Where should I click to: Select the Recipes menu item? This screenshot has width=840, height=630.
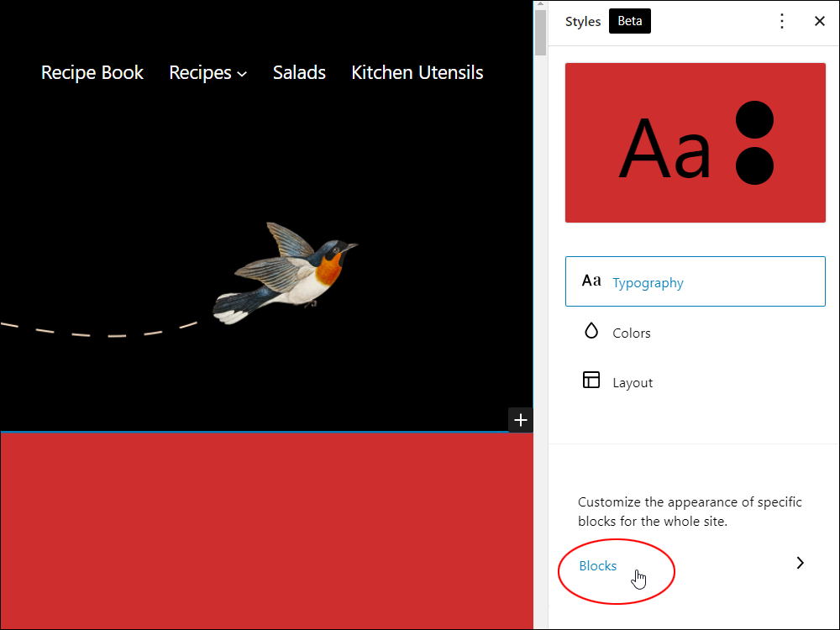tap(201, 73)
